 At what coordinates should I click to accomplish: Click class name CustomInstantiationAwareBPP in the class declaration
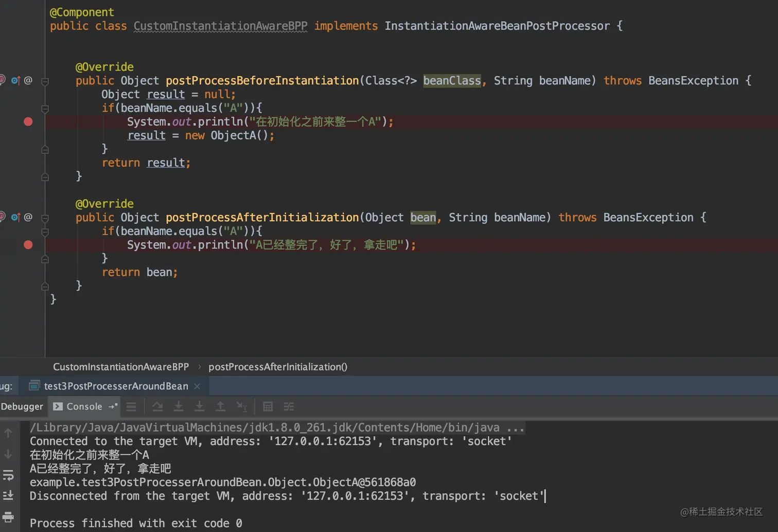pyautogui.click(x=220, y=26)
